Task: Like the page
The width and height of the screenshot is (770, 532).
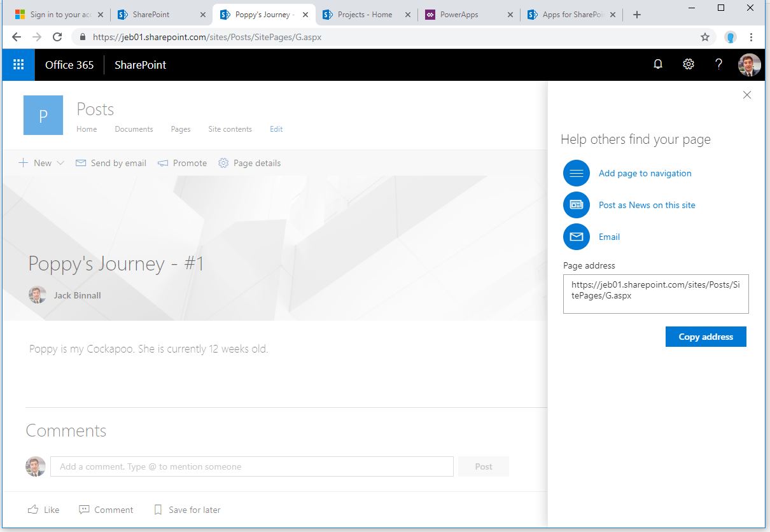Action: point(43,510)
